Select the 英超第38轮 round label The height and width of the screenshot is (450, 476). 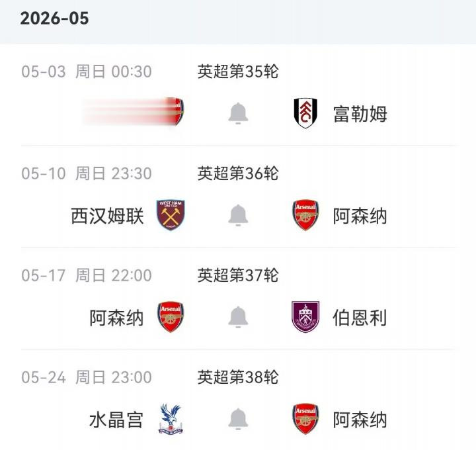coord(238,377)
